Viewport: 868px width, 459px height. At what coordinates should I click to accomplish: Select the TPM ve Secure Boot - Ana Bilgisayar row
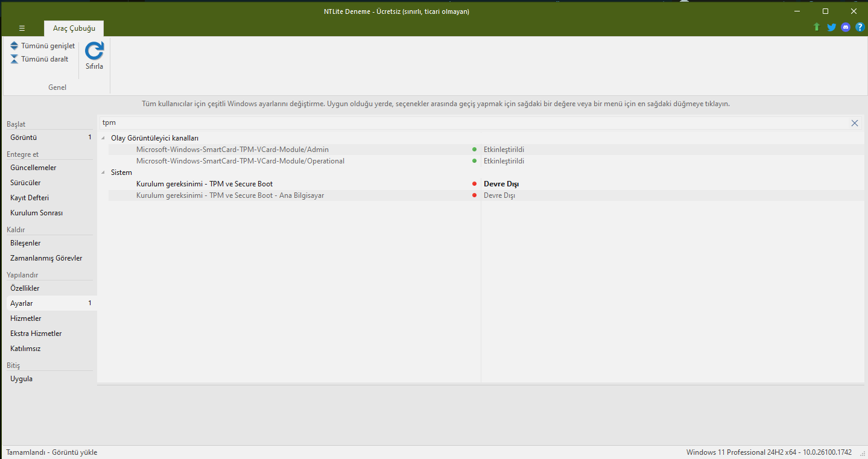[x=486, y=195]
